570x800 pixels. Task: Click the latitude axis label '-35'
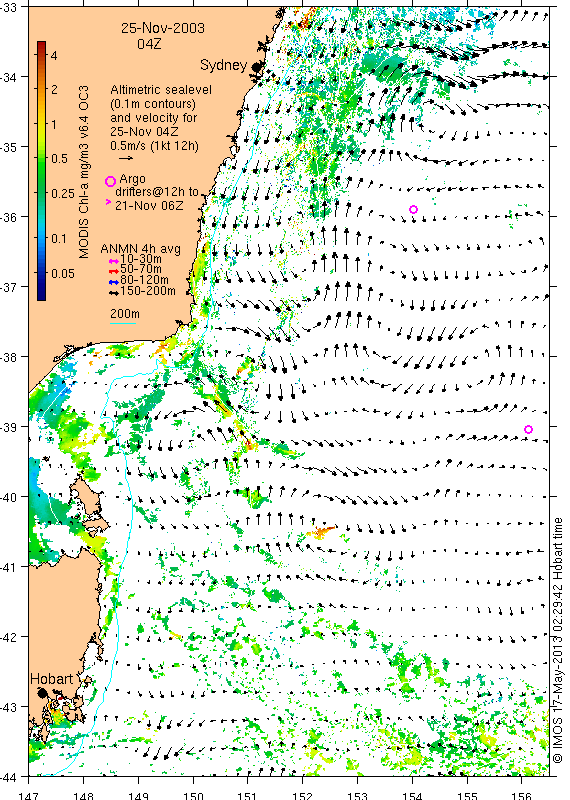tap(8, 147)
